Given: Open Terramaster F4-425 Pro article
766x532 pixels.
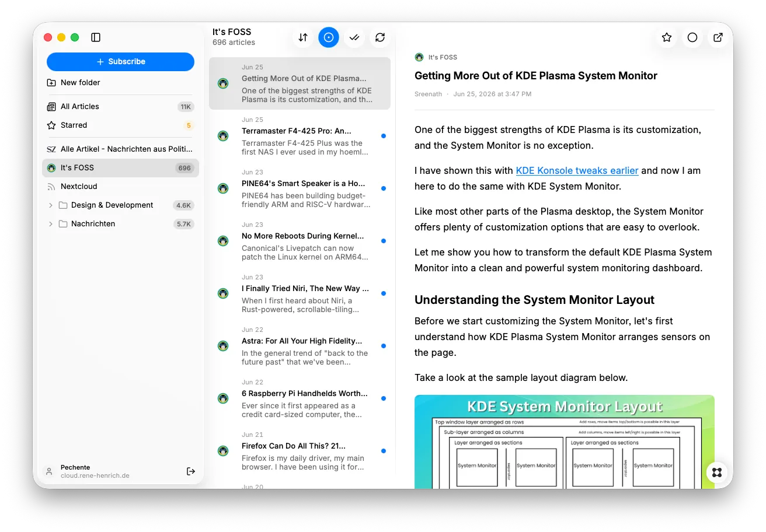Looking at the screenshot, I should [x=300, y=136].
